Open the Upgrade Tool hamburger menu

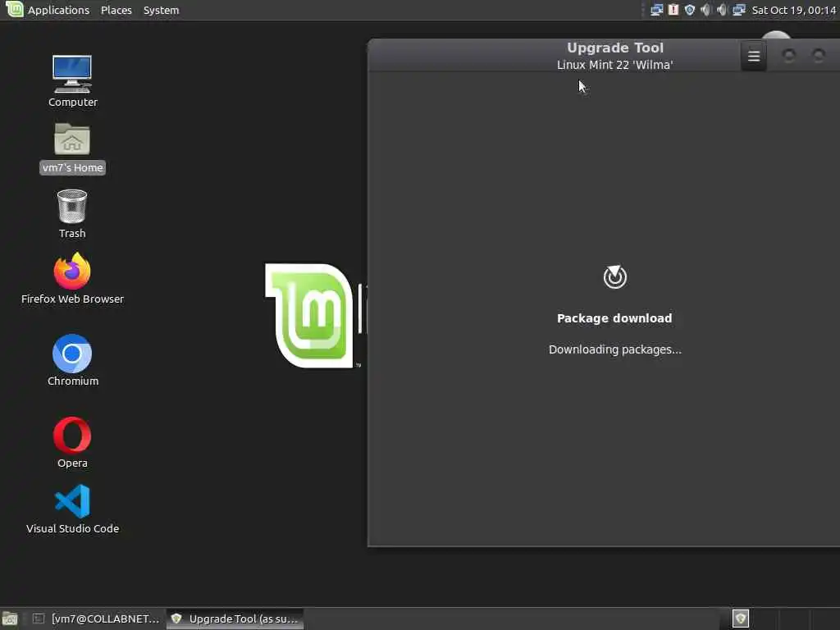click(x=753, y=56)
